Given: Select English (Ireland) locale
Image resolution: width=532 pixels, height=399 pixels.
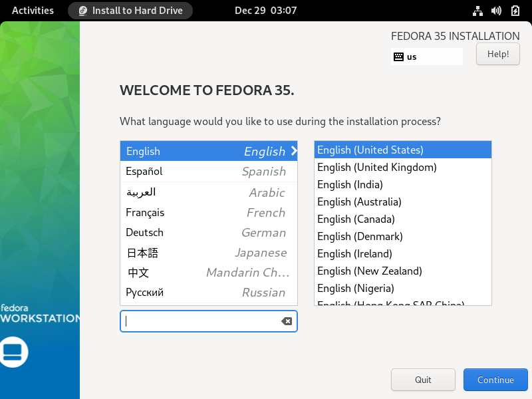Looking at the screenshot, I should click(403, 254).
